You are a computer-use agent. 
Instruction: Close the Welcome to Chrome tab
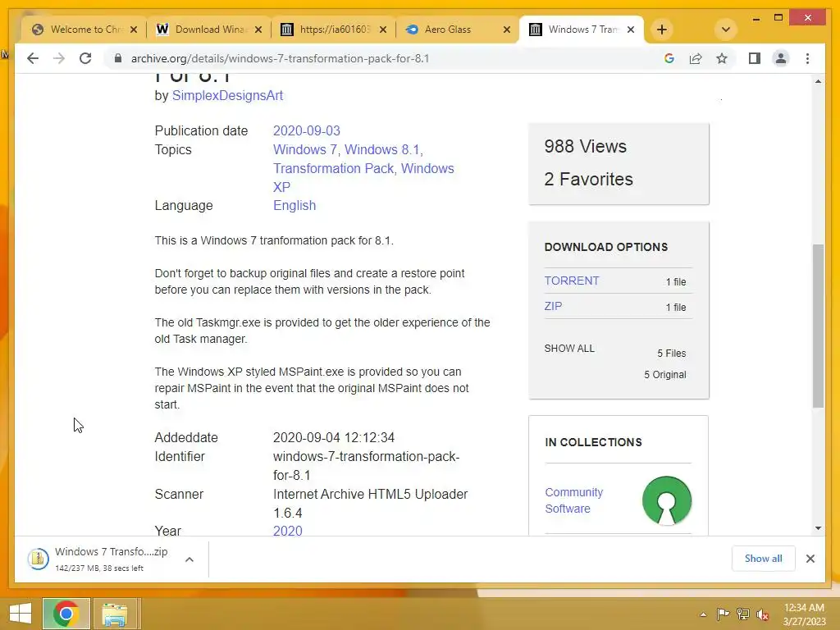pyautogui.click(x=134, y=30)
